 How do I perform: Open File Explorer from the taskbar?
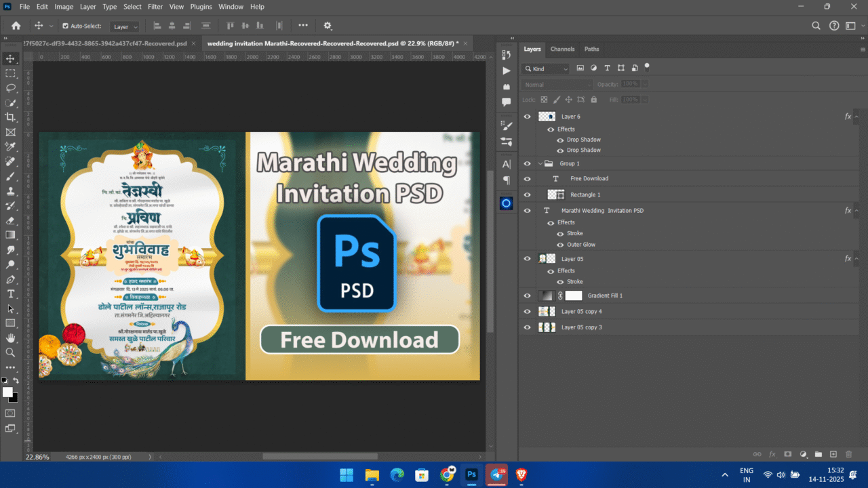372,474
